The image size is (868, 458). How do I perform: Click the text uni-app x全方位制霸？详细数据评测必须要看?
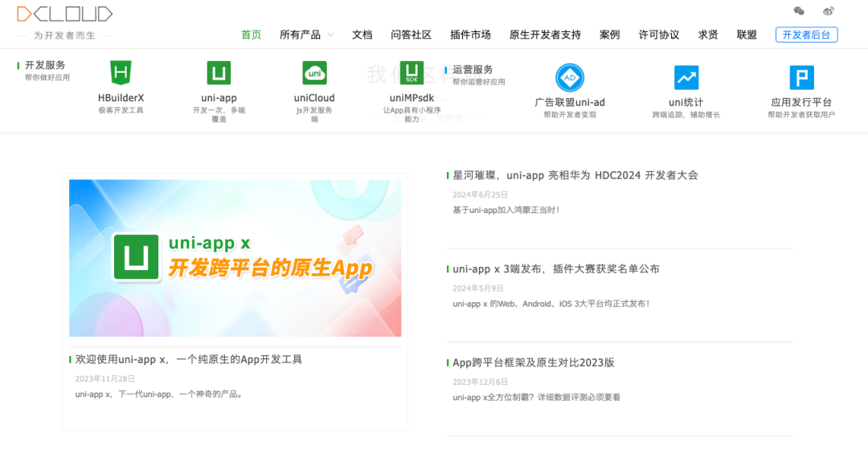[x=536, y=397]
